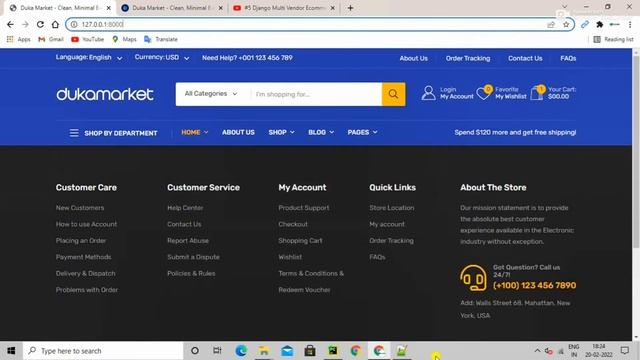Click the I'm shopping for search field
This screenshot has width=640, height=360.
coord(316,94)
